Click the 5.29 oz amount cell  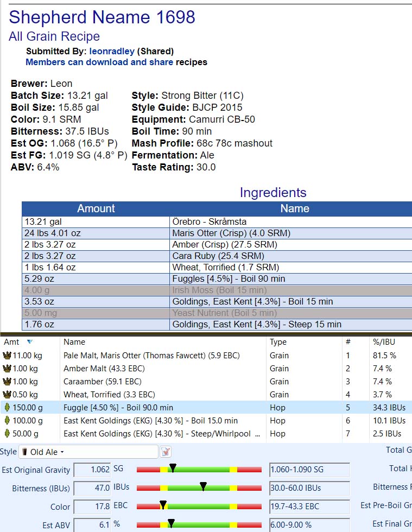[96, 279]
